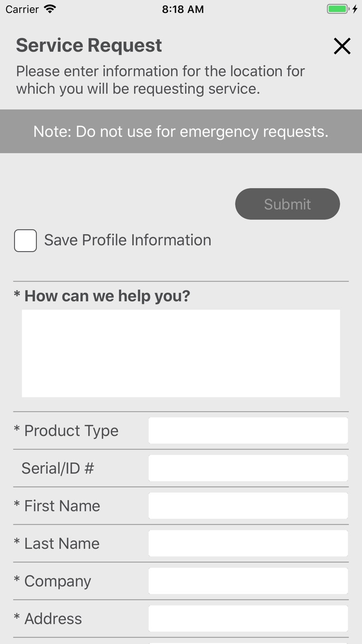Focus the Address input field
Viewport: 362px width, 644px height.
(248, 619)
